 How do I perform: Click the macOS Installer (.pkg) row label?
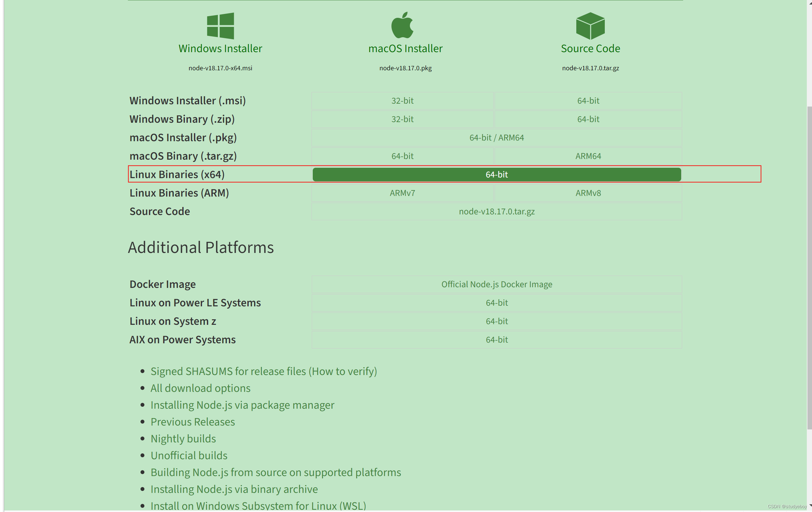coord(183,138)
